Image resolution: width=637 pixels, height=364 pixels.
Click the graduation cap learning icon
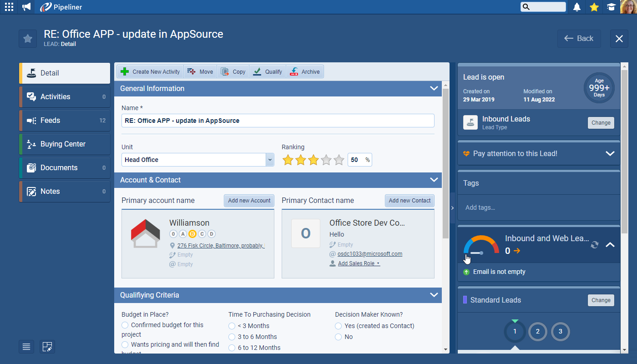[611, 7]
